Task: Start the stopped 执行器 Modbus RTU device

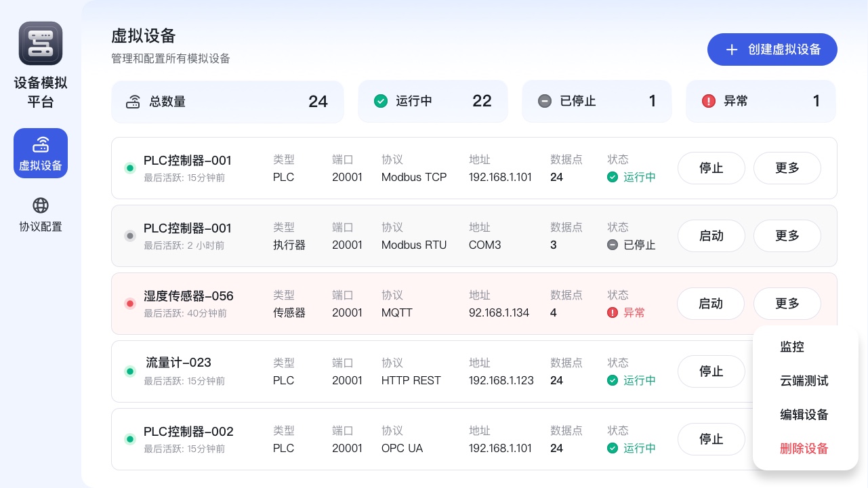Action: tap(711, 236)
